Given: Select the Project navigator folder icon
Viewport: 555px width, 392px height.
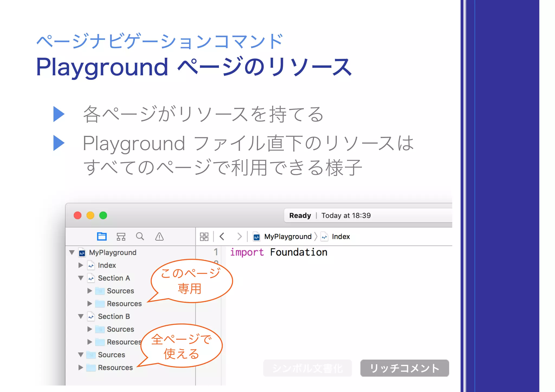Looking at the screenshot, I should [x=102, y=237].
